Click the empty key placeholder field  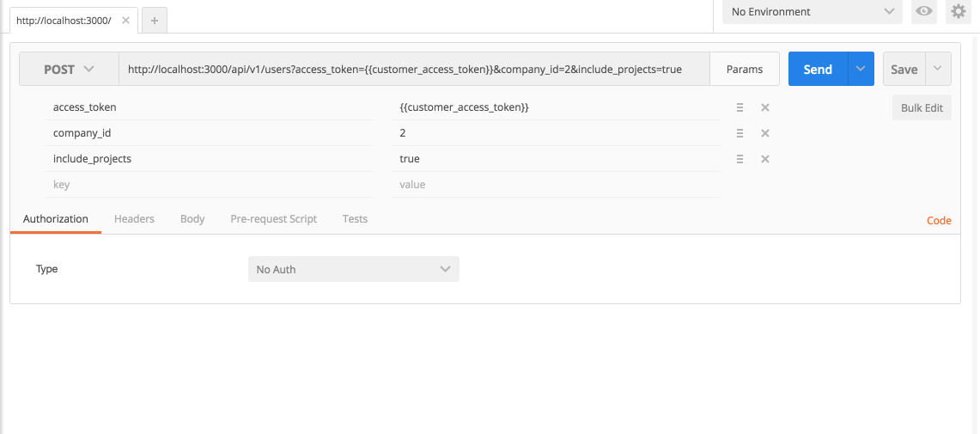pyautogui.click(x=210, y=185)
